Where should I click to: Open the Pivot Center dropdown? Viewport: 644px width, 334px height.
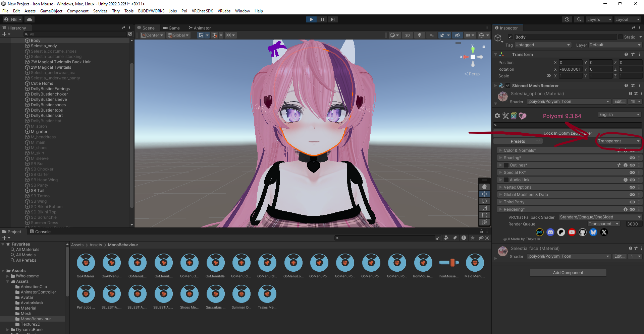point(152,35)
